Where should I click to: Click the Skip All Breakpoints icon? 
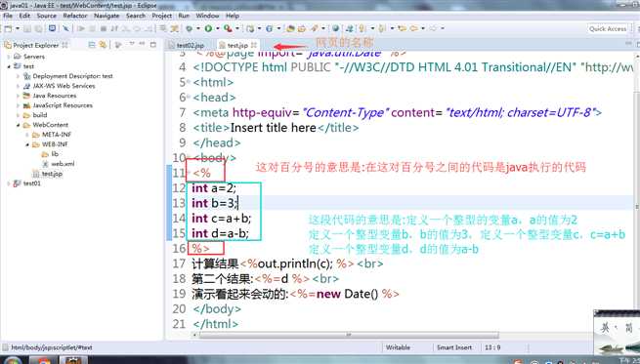pos(65,28)
